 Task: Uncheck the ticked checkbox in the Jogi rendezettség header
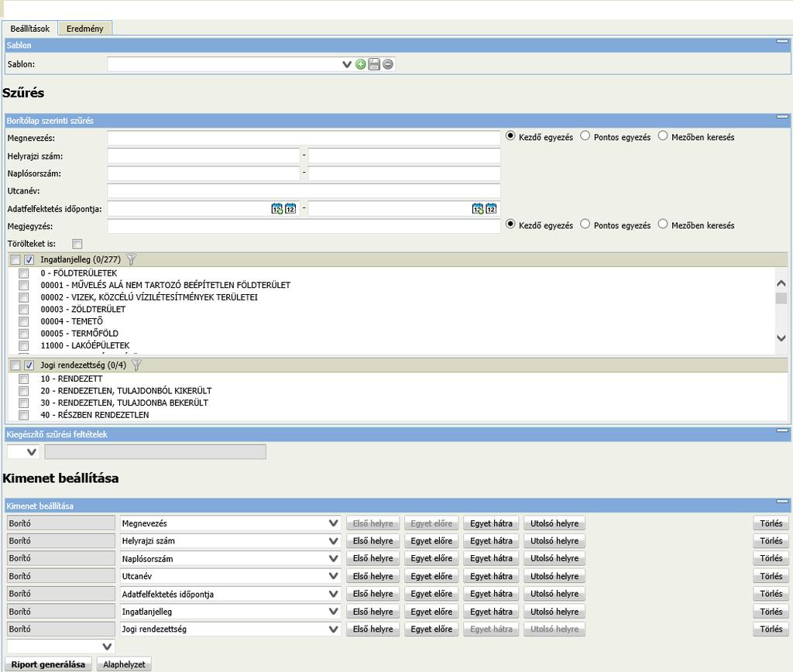click(29, 365)
